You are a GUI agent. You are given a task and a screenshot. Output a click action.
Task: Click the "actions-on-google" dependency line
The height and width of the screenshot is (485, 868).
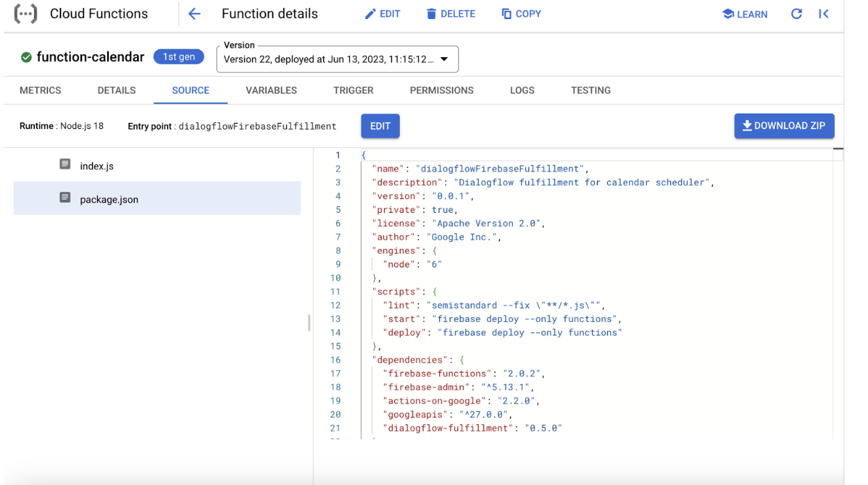pos(462,401)
